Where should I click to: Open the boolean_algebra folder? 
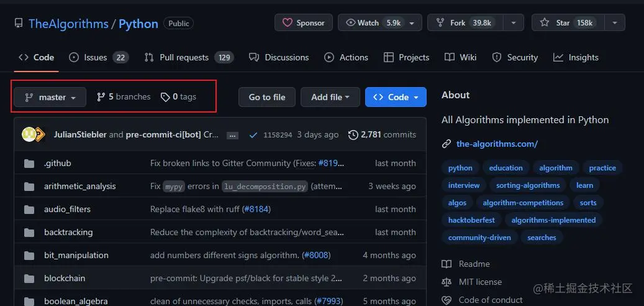point(76,302)
